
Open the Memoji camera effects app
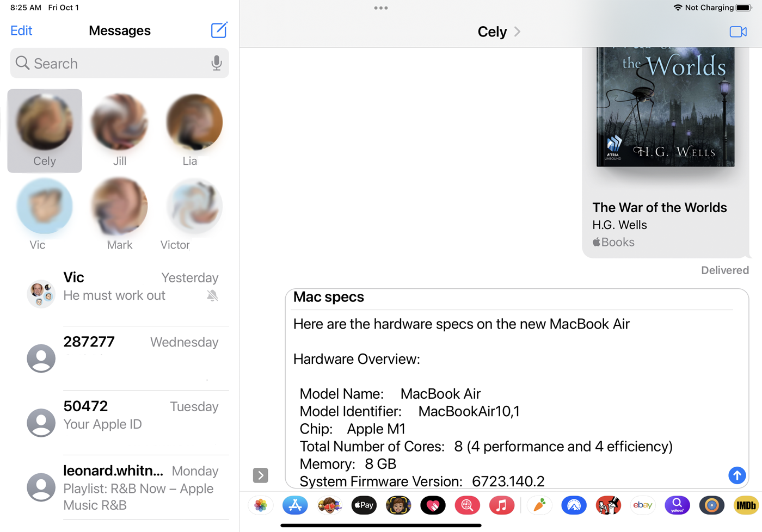click(x=398, y=505)
